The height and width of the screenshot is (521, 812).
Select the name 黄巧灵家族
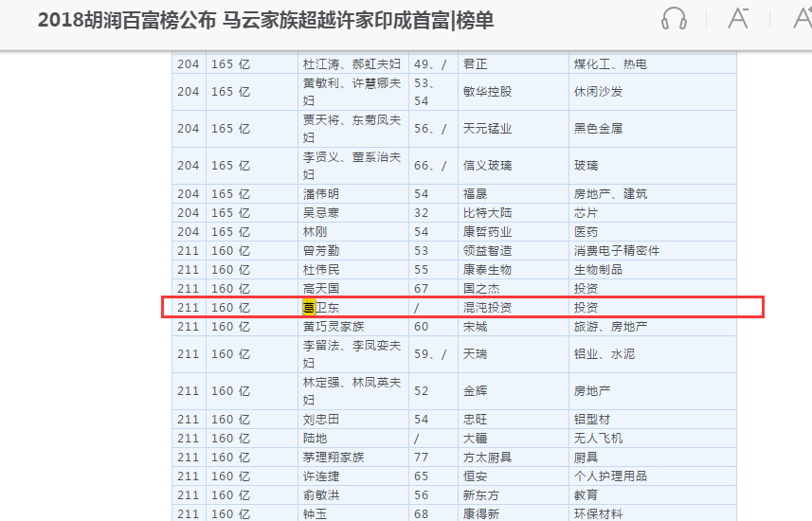point(334,327)
